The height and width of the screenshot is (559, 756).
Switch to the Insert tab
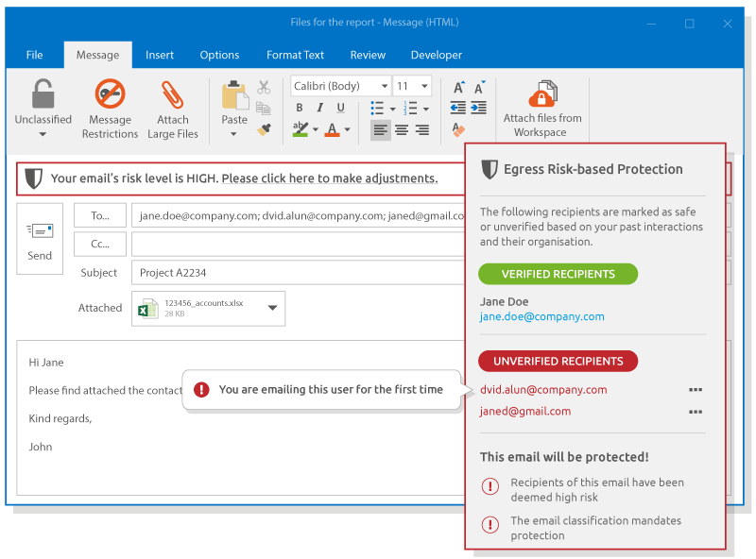pos(160,55)
